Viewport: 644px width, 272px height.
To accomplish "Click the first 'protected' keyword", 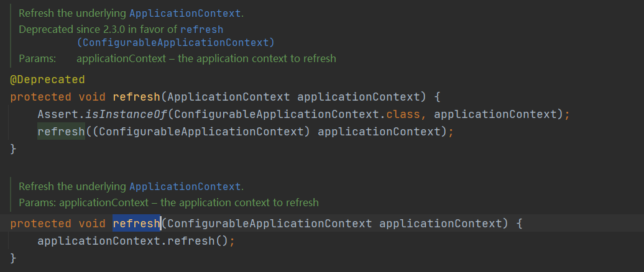I will point(40,97).
